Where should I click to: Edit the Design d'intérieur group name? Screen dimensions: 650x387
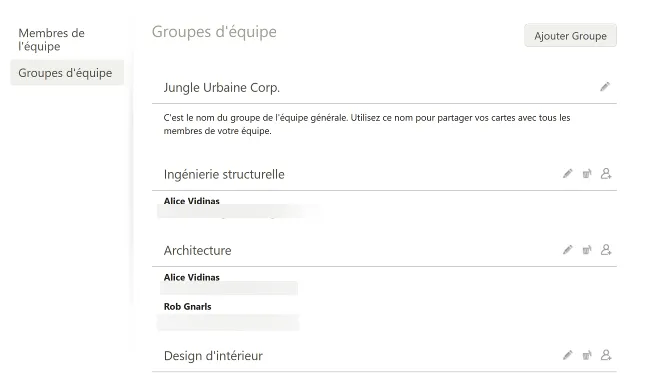(568, 355)
